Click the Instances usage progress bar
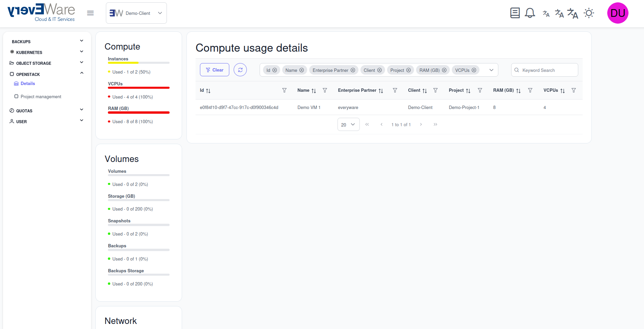 coord(139,63)
